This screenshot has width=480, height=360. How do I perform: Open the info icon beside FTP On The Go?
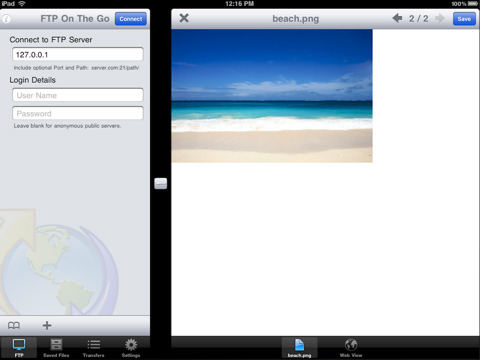pyautogui.click(x=6, y=19)
